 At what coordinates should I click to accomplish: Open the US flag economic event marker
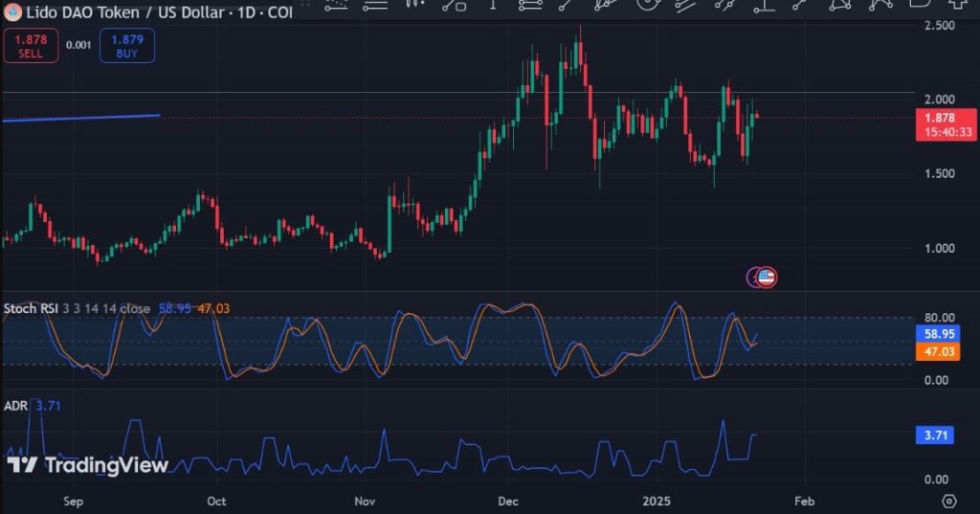click(767, 277)
